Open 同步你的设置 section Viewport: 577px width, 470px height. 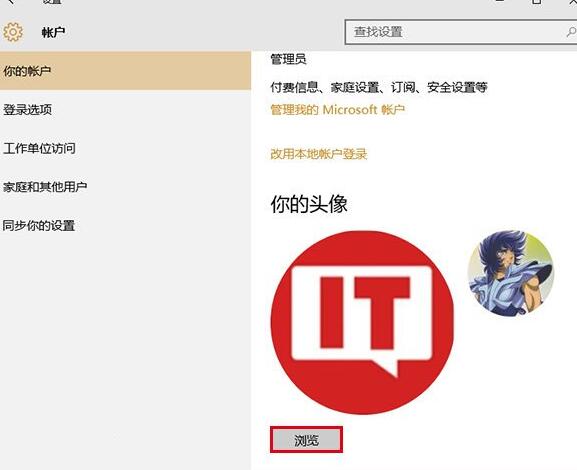tap(125, 225)
